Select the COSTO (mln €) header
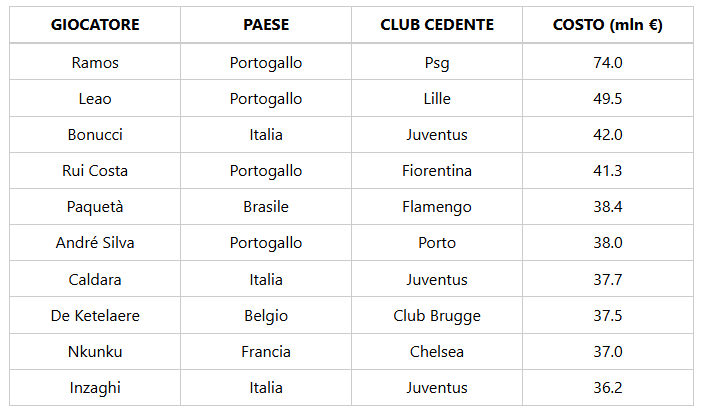 tap(608, 25)
